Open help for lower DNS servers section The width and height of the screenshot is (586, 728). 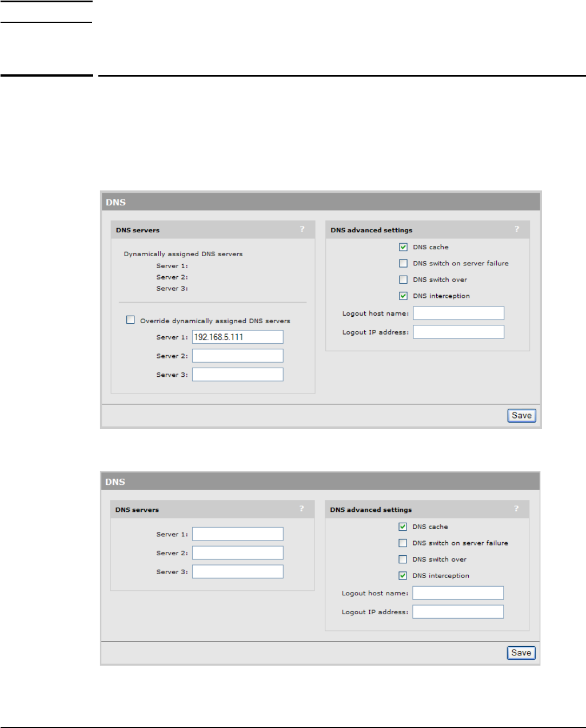pos(302,509)
